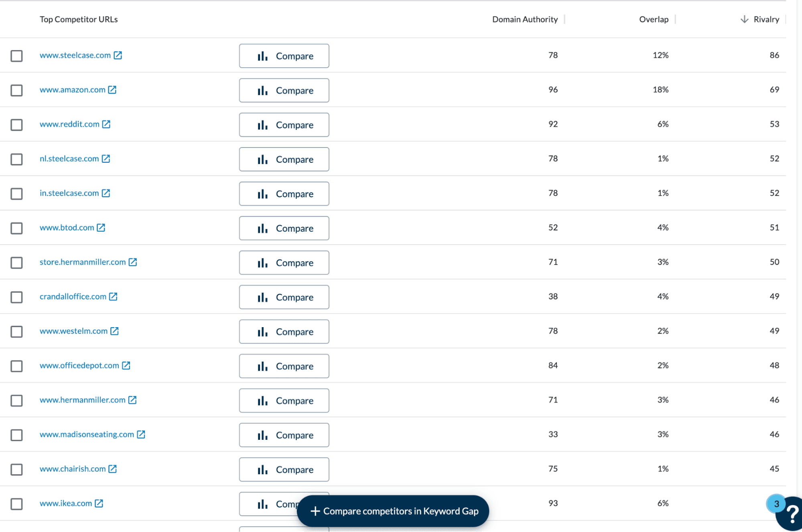Viewport: 802px width, 532px height.
Task: Tick the www.officedepot.com checkbox
Action: pos(16,366)
